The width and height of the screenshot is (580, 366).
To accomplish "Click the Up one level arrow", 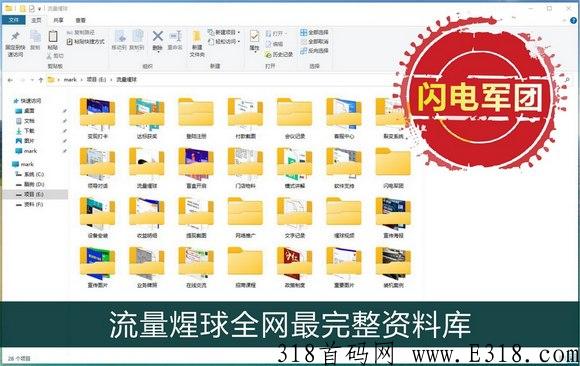I will (x=41, y=80).
